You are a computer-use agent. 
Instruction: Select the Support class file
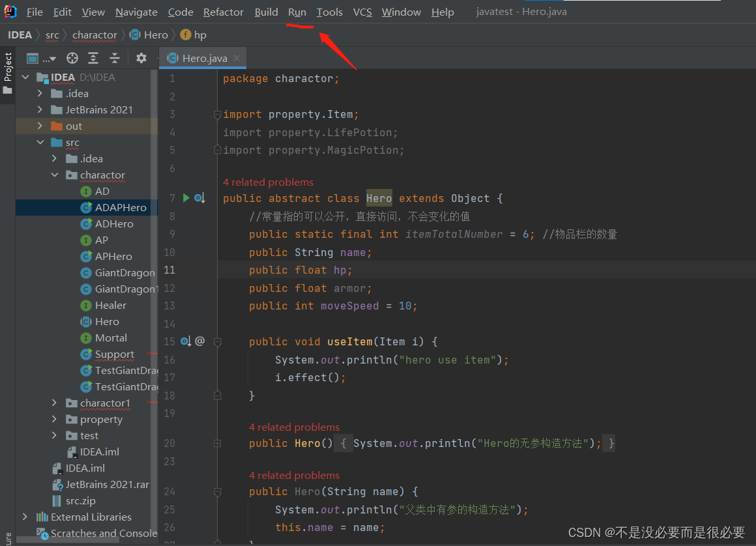pos(107,354)
